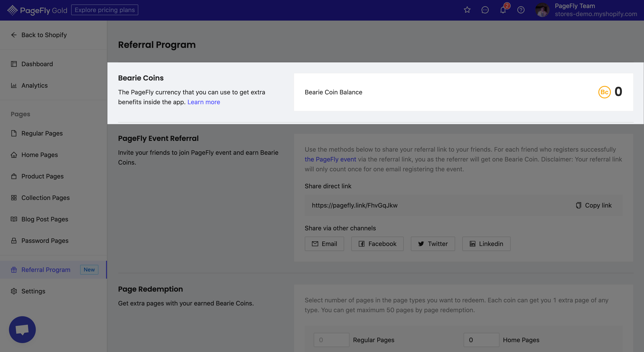Click the Share via other channels label
Image resolution: width=644 pixels, height=352 pixels.
(x=340, y=228)
